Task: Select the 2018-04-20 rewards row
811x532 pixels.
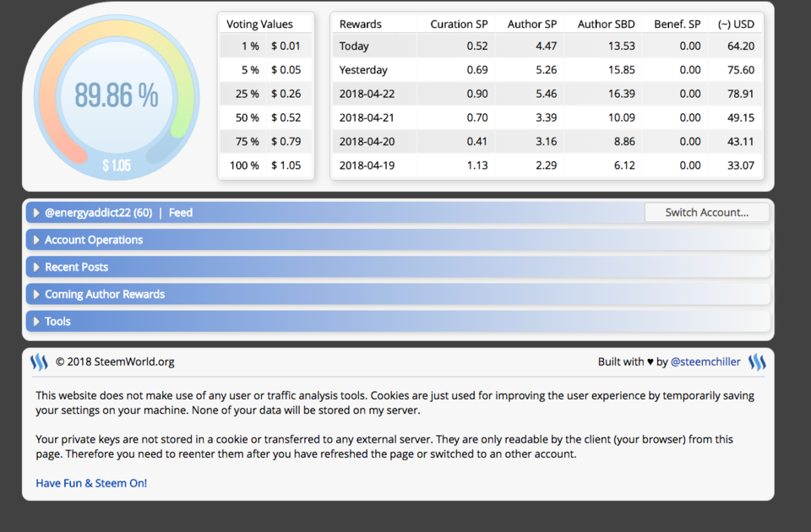Action: coord(547,141)
